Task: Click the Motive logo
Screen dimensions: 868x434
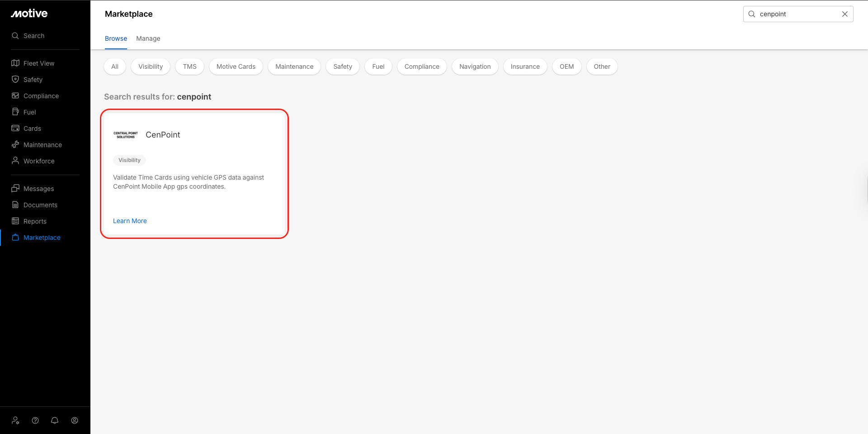Action: click(x=29, y=14)
